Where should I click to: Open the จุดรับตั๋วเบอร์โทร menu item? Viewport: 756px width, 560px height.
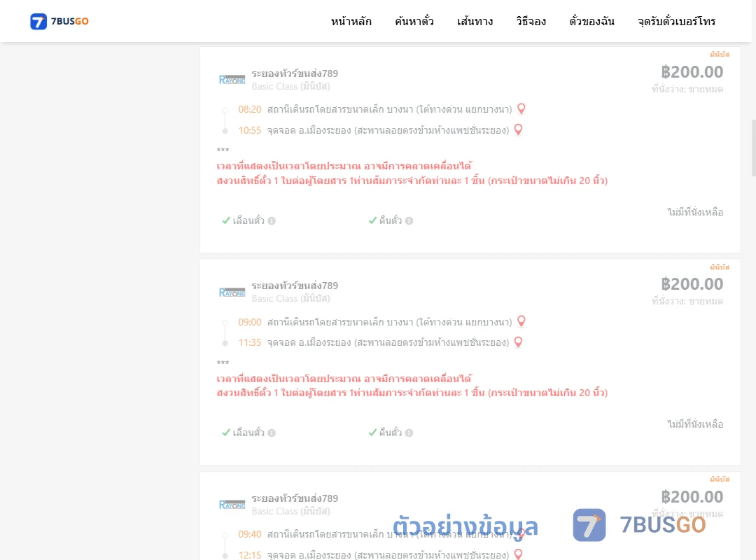[x=676, y=21]
